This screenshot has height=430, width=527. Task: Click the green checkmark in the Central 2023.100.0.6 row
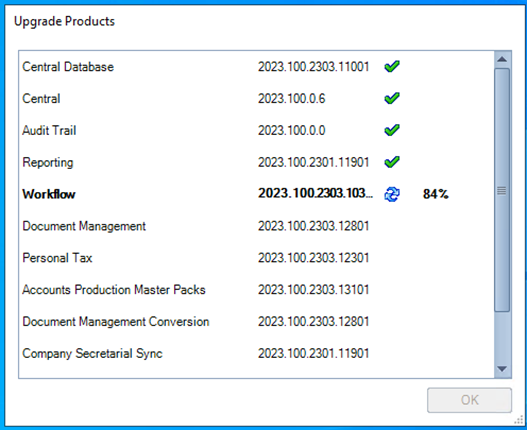tap(392, 99)
